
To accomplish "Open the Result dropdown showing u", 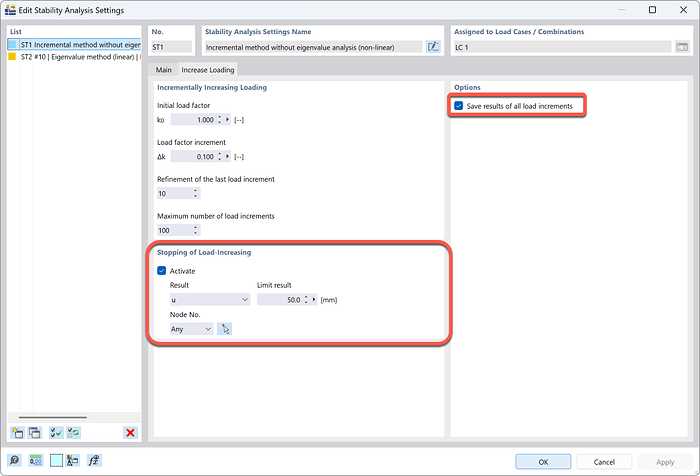I will click(209, 299).
